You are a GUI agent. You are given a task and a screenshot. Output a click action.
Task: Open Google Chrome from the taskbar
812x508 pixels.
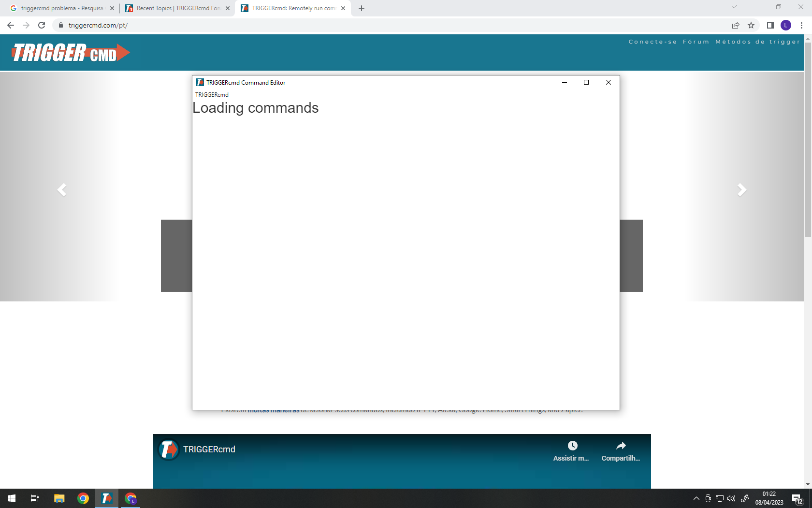click(x=83, y=498)
